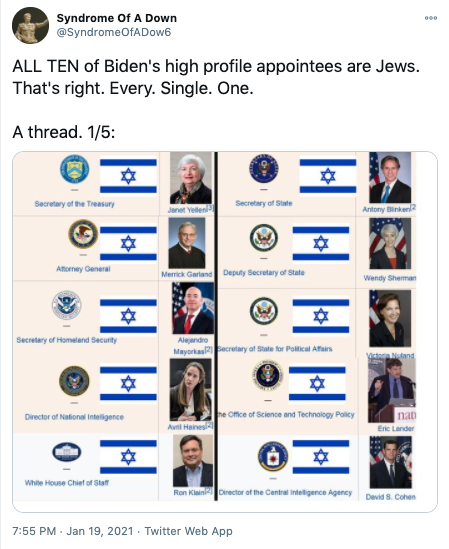Click the Homeland Security seal

coord(67,305)
